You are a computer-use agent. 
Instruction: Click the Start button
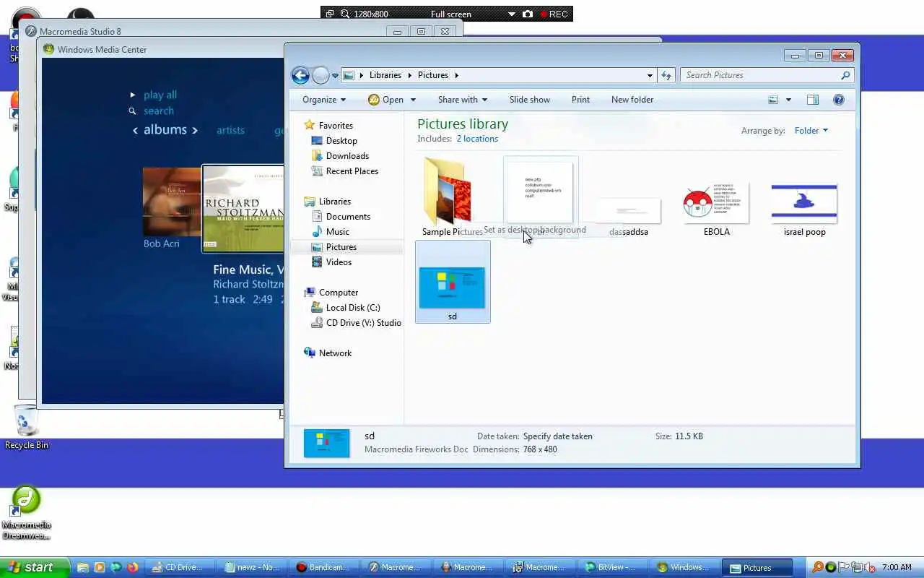(35, 567)
